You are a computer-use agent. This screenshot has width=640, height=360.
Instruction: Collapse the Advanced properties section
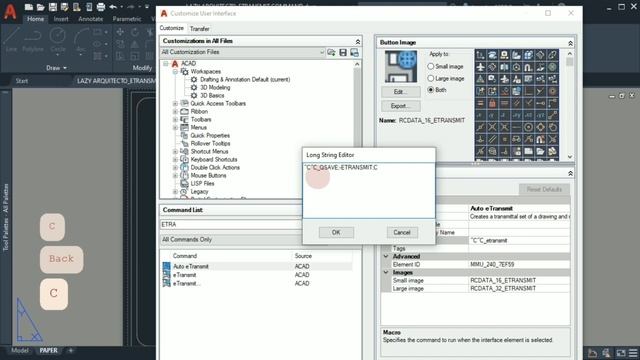(386, 256)
